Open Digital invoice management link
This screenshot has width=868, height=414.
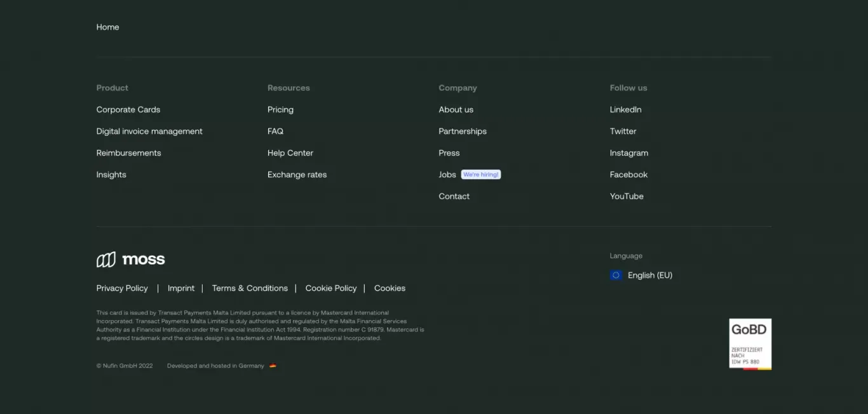pos(149,131)
